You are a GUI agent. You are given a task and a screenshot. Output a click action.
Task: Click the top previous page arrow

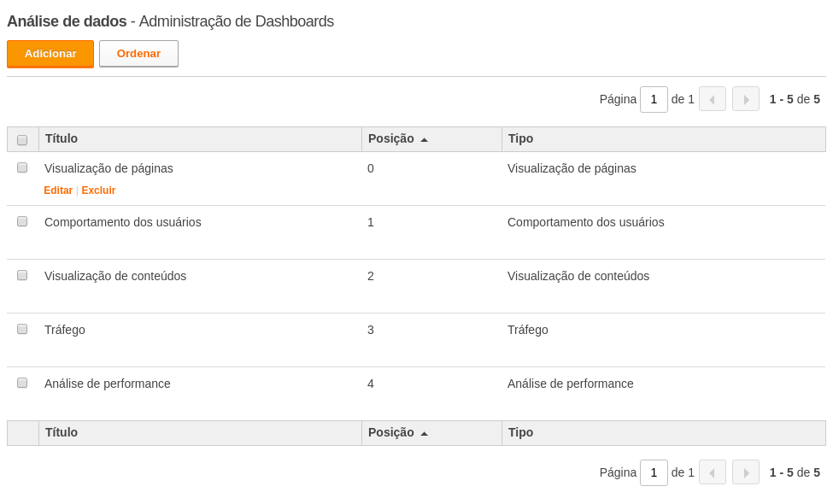pos(713,99)
